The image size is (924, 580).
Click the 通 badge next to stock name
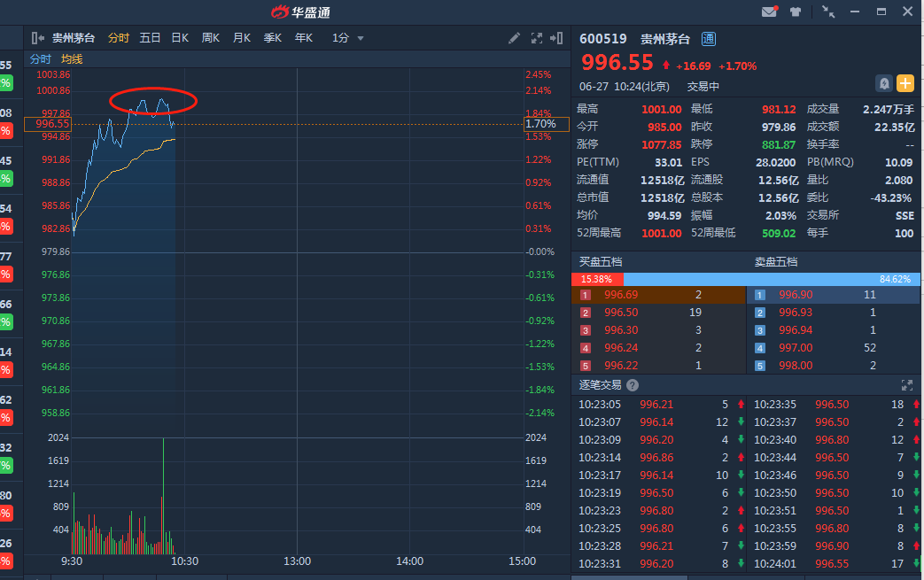[709, 39]
